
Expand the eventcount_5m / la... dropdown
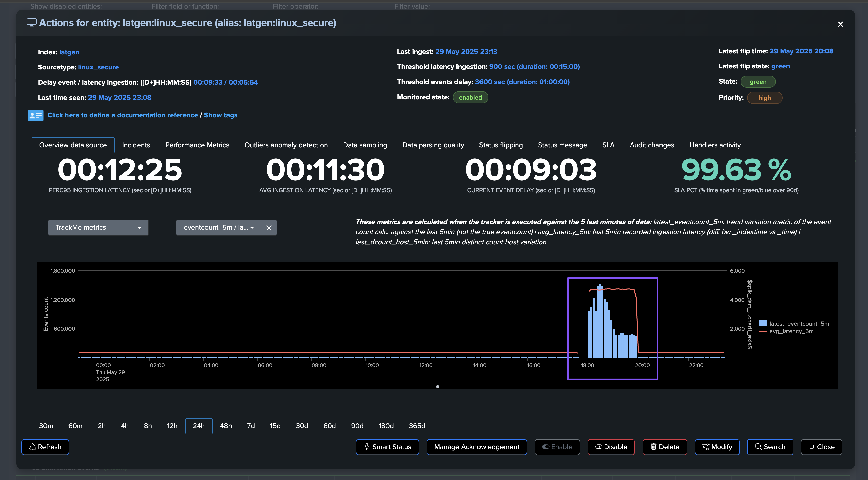tap(218, 227)
